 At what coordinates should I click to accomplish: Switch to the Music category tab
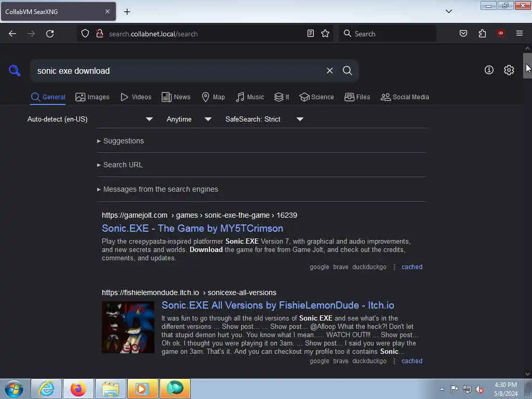(x=250, y=97)
